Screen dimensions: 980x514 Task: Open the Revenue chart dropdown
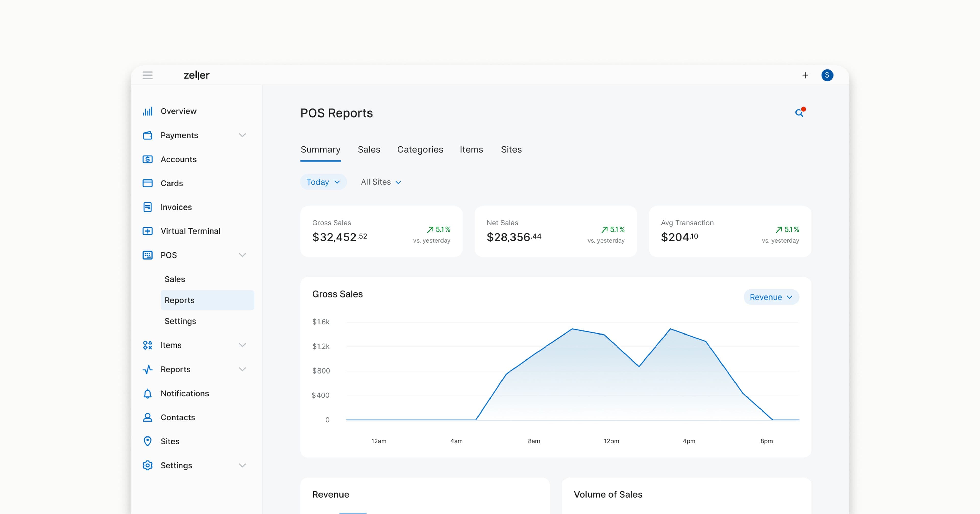771,297
